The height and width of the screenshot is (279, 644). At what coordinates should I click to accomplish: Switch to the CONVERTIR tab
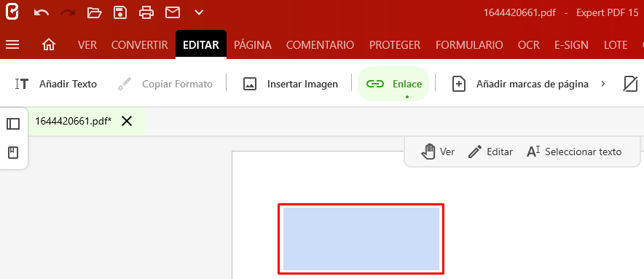140,44
